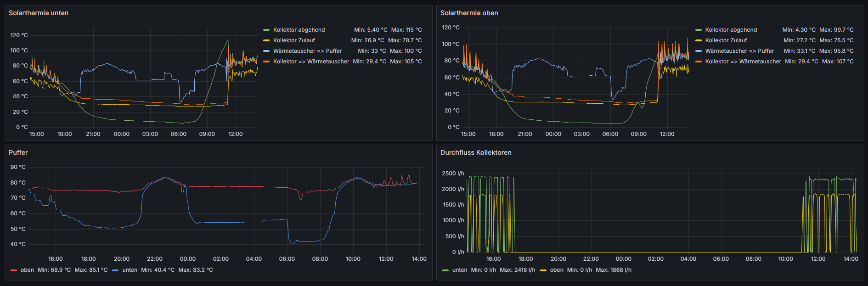Click orange Kollektor => Wärmetauscher swatch in Solarthermie oben
Viewport: 868px width, 286px height.
(699, 62)
